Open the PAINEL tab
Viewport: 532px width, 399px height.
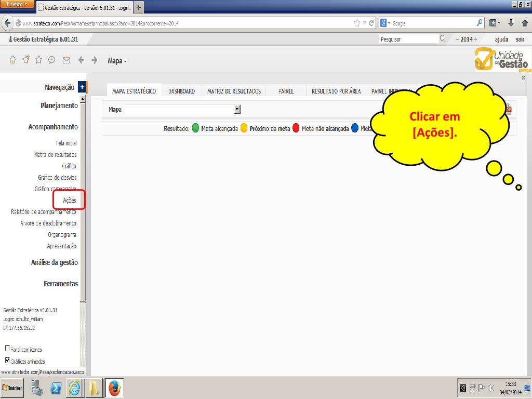coord(286,91)
